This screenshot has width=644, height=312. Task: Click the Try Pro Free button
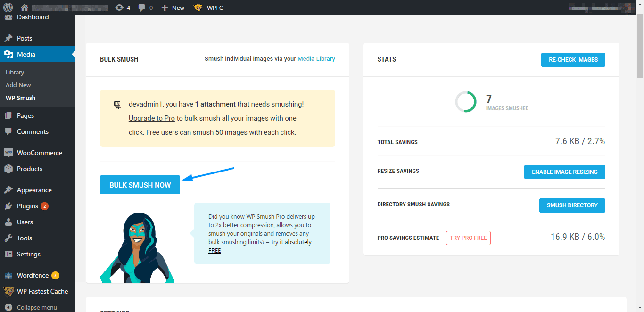tap(468, 238)
